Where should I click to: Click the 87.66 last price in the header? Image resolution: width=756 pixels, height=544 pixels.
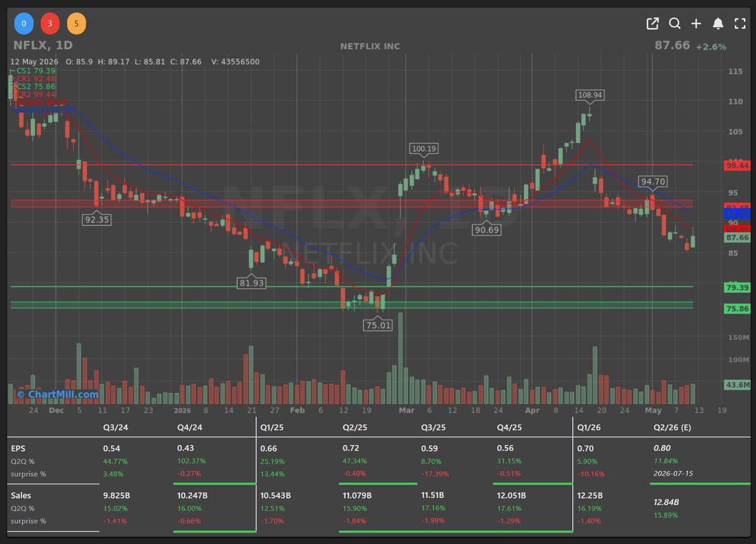point(672,46)
